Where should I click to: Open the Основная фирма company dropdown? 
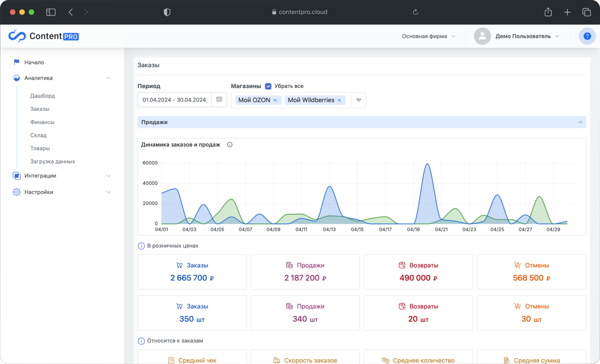428,36
